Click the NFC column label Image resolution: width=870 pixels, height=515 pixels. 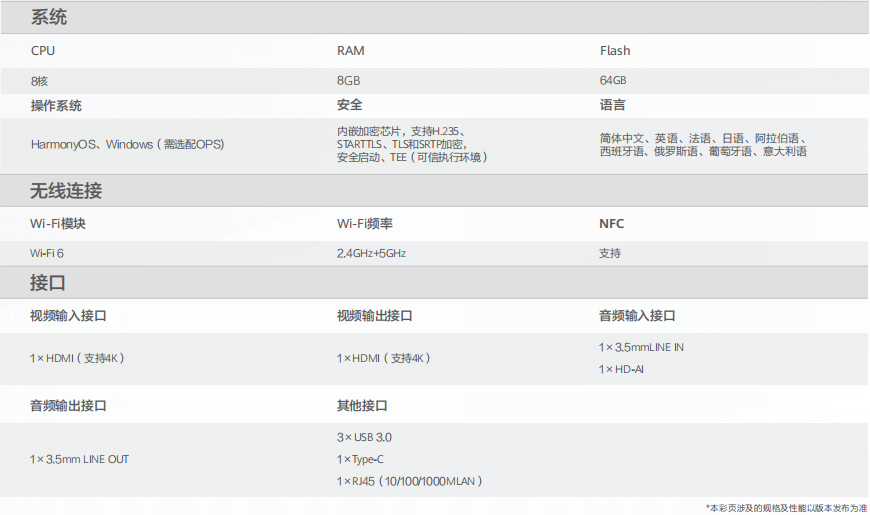611,224
